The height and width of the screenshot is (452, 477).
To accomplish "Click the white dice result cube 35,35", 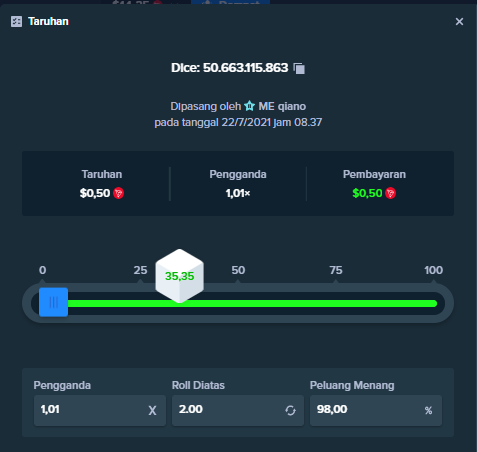I will point(180,276).
